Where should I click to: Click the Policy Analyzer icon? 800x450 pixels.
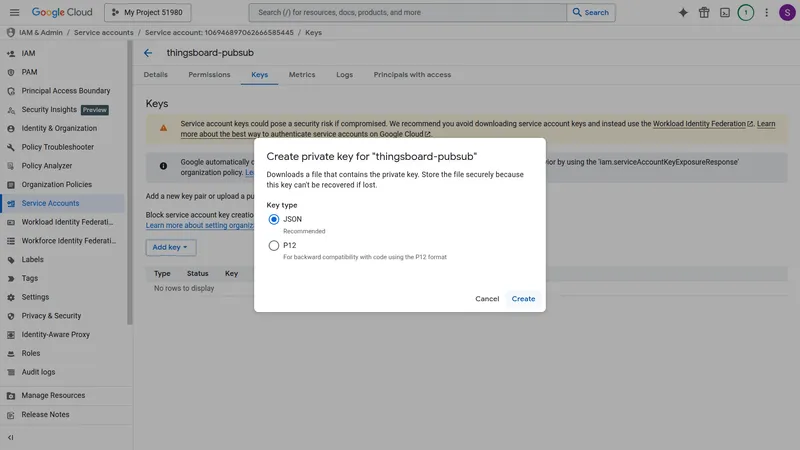click(x=11, y=166)
